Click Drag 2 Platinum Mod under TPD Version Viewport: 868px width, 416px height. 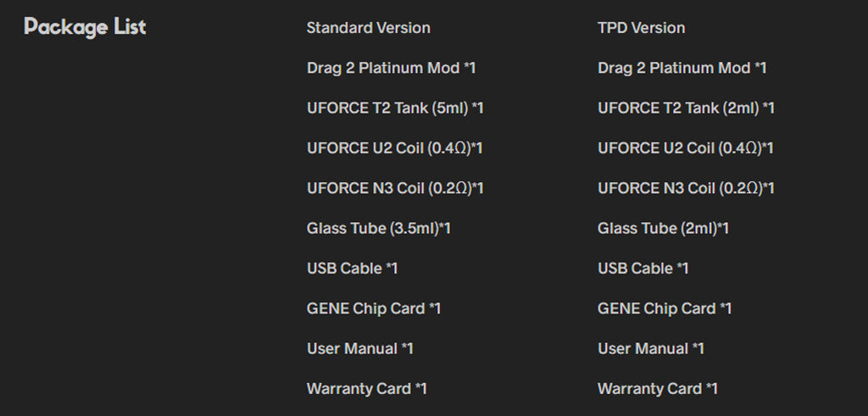[682, 68]
